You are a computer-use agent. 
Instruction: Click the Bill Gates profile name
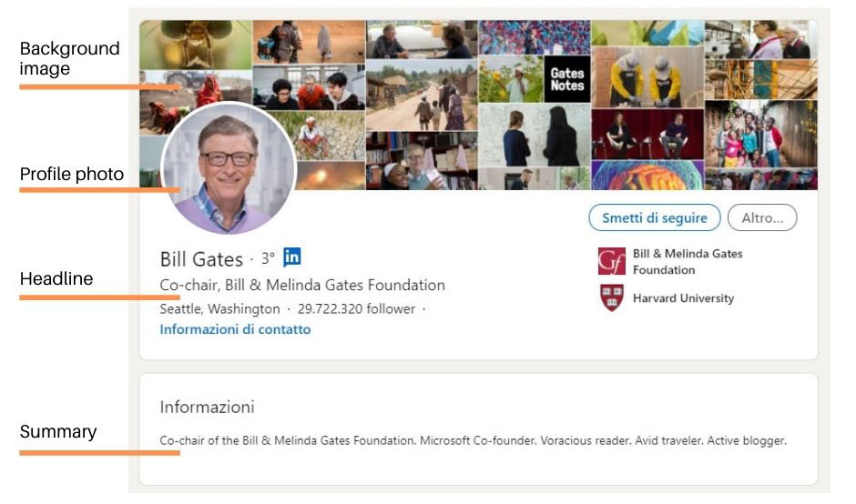[201, 259]
